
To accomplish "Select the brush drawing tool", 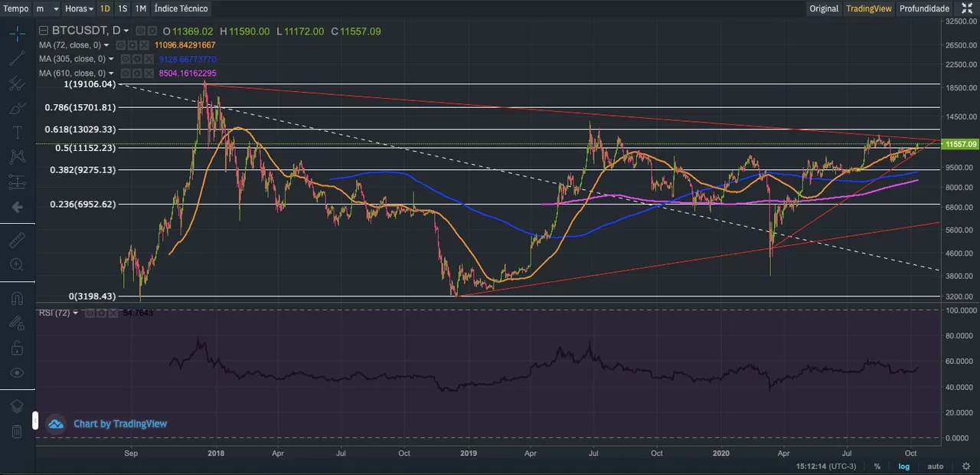I will (x=17, y=108).
